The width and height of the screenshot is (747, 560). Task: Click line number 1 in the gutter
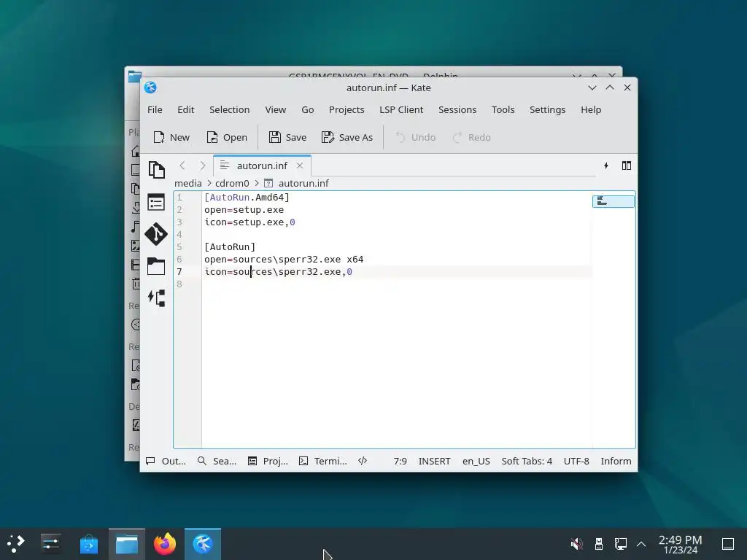[179, 197]
